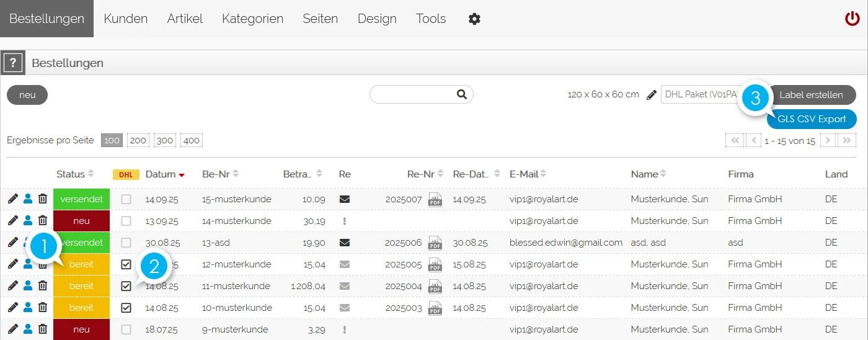
Task: Uncheck DHL checkbox for order 11-musterkunde
Action: (126, 286)
